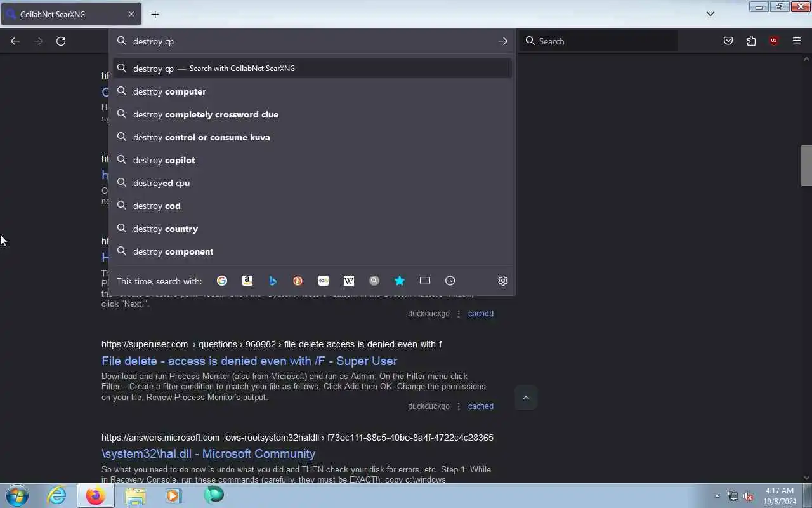Open search settings gear icon

point(503,281)
